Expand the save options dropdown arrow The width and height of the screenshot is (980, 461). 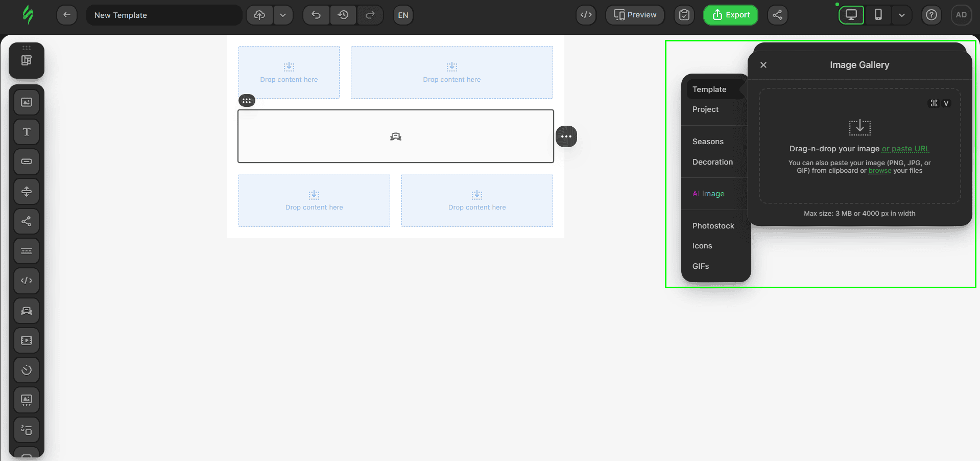(283, 15)
